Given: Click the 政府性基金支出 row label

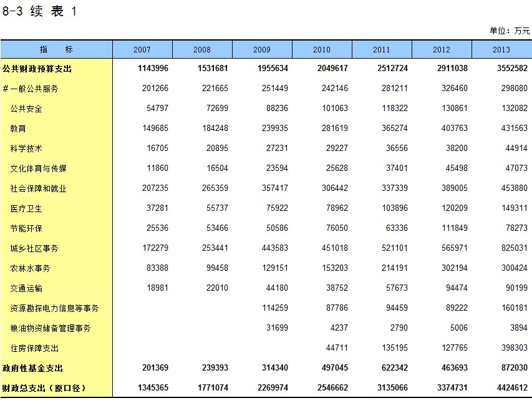Looking at the screenshot, I should (32, 368).
